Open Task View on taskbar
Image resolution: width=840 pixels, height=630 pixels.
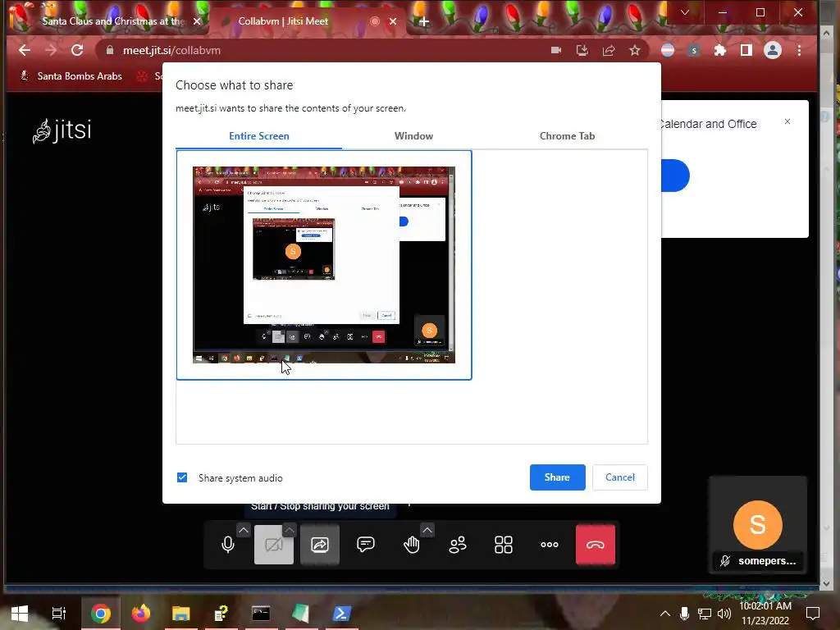(x=59, y=614)
